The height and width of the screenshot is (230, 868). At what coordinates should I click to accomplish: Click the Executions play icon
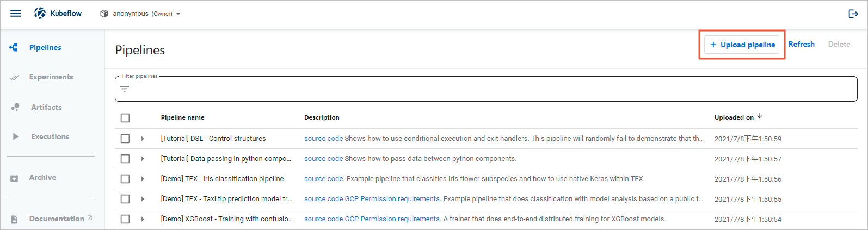[15, 136]
